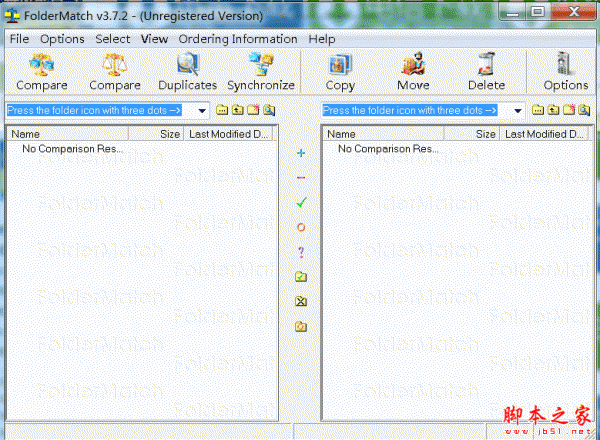Click the Delete toolbar button
This screenshot has height=440, width=600.
click(486, 72)
